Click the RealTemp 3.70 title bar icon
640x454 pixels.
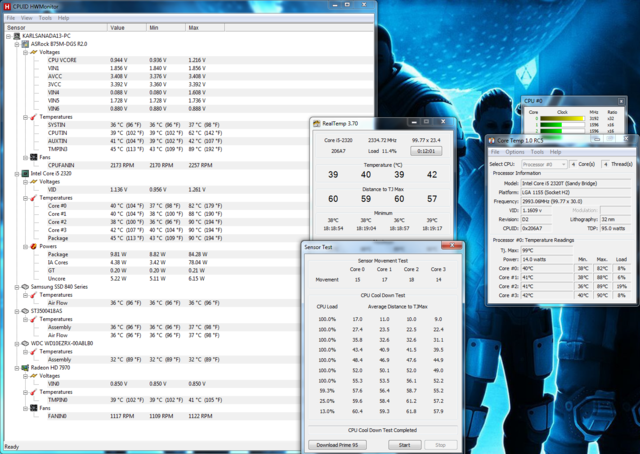[317, 123]
